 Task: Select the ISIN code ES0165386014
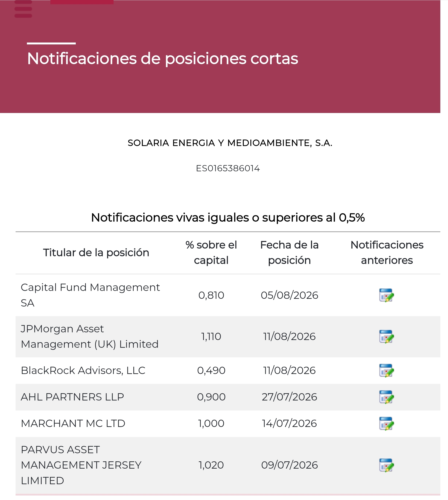pyautogui.click(x=228, y=169)
